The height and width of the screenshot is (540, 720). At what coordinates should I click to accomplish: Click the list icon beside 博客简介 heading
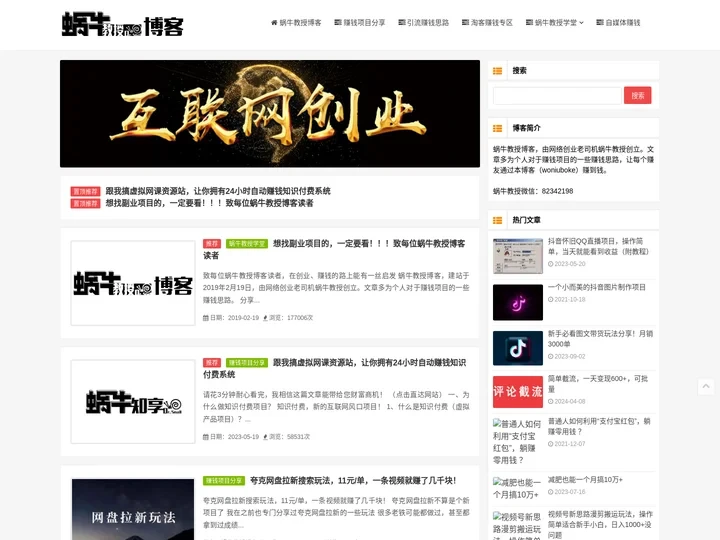click(x=497, y=128)
